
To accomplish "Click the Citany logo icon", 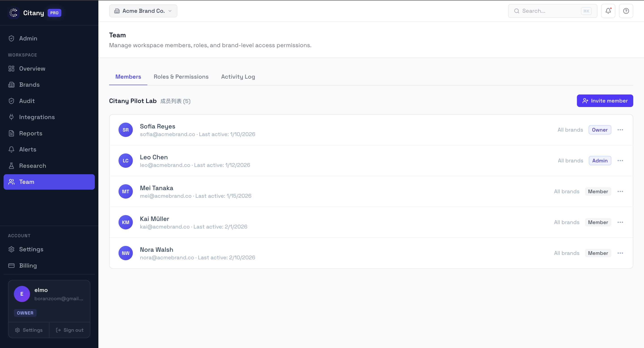I will [13, 13].
